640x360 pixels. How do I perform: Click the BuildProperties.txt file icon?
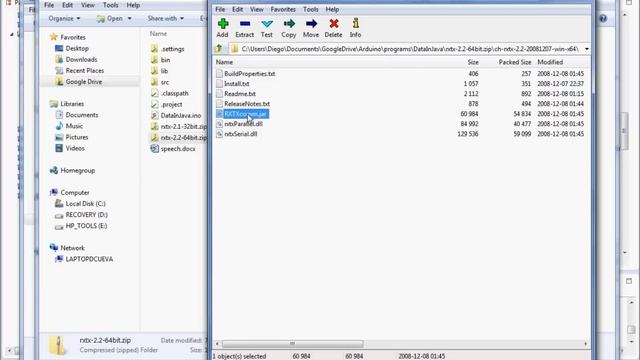point(219,74)
